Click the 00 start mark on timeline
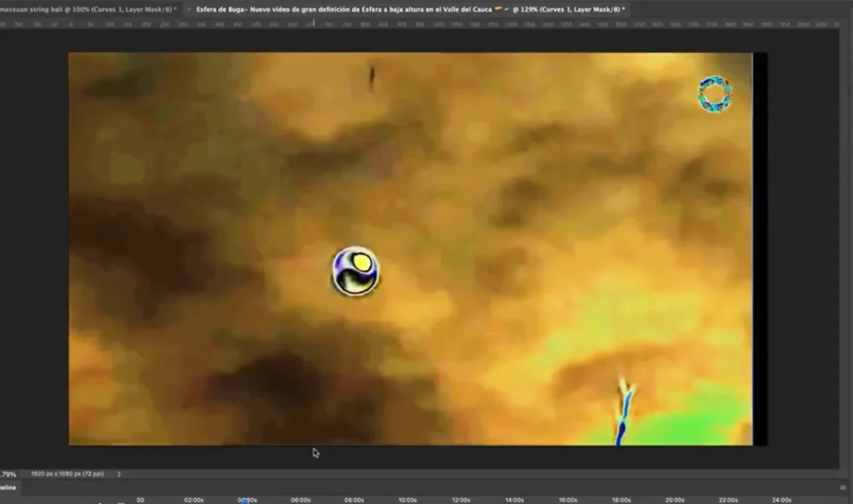This screenshot has width=853, height=504. point(140,500)
